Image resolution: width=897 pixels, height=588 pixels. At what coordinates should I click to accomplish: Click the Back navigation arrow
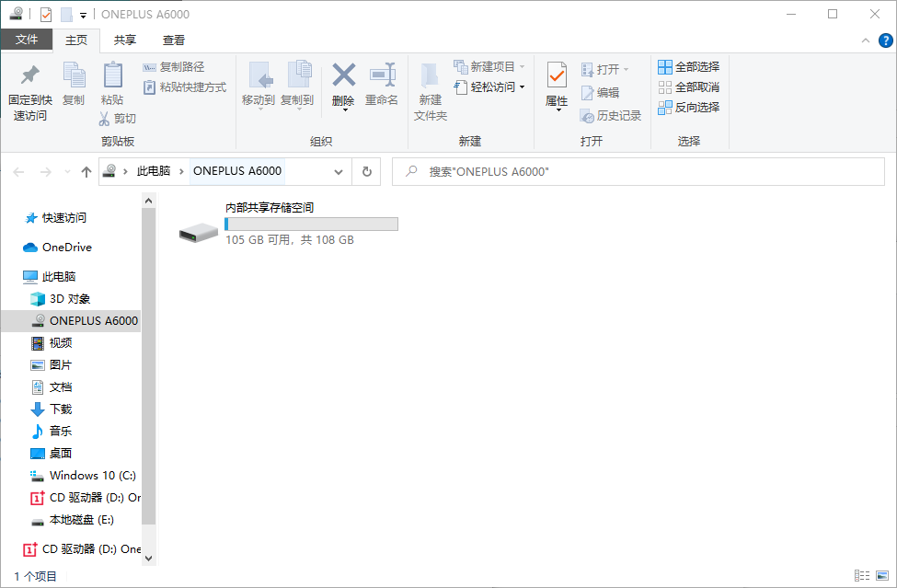tap(18, 171)
